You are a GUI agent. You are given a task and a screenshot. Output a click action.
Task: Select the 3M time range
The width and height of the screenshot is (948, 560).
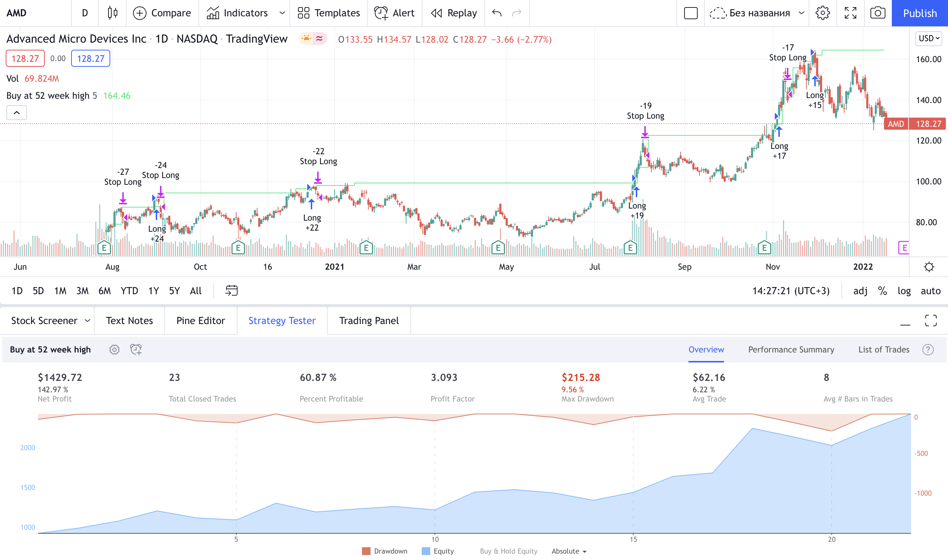click(x=82, y=291)
